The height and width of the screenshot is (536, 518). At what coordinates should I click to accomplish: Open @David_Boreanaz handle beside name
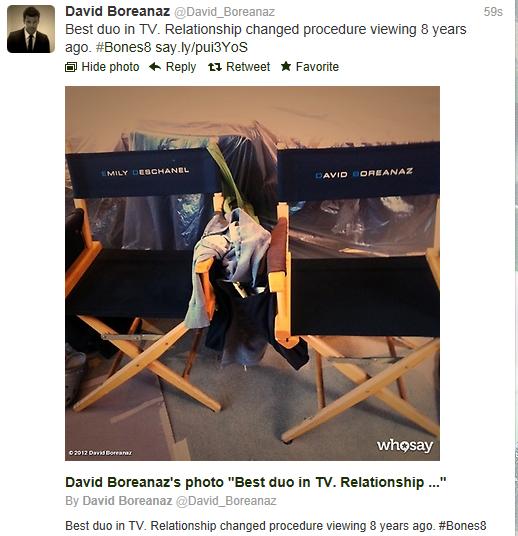[225, 12]
